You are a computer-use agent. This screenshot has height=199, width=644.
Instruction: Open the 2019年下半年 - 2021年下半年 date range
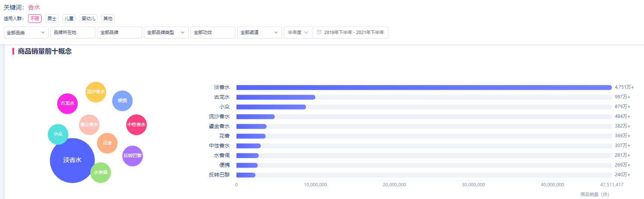[354, 33]
